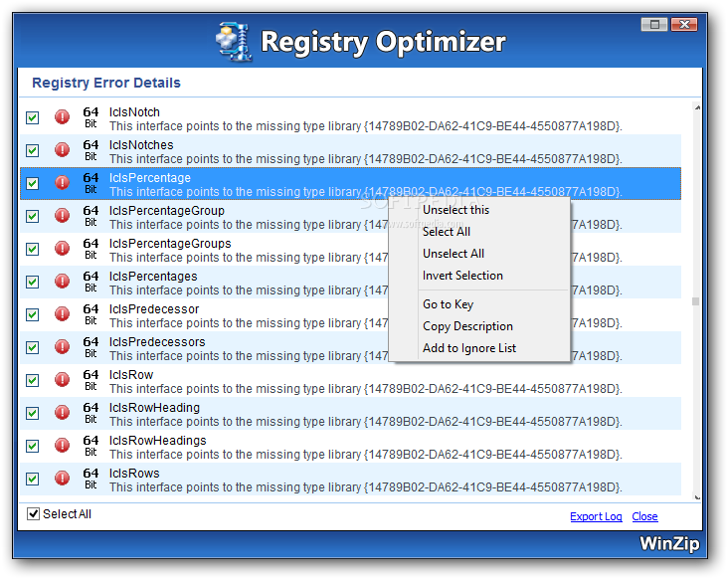This screenshot has width=728, height=579.
Task: Click the scrollbar up arrow
Action: (696, 107)
